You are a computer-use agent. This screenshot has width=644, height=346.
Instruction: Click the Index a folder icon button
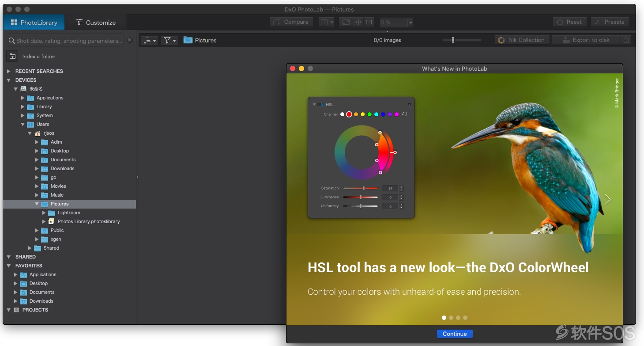tap(12, 57)
